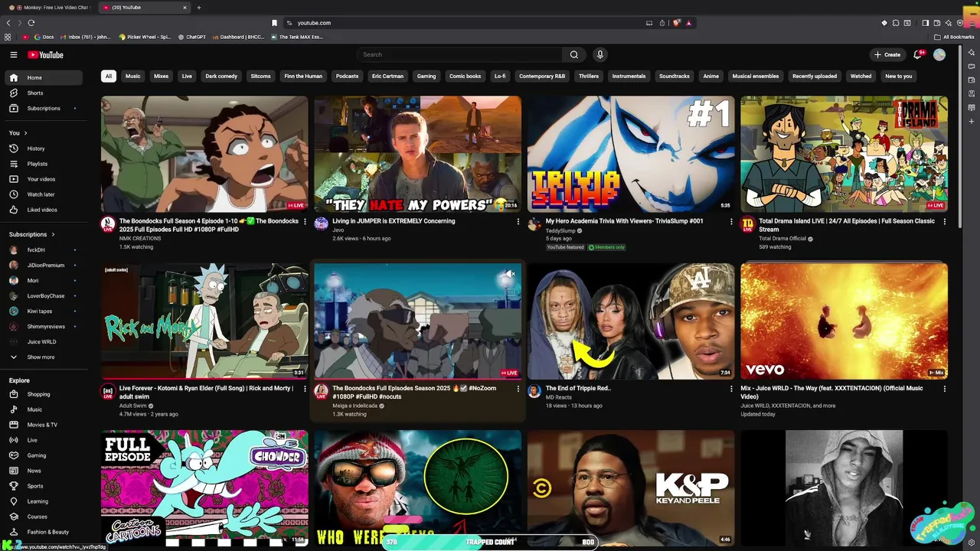Open the Chowder Full Episode thumbnail
Image resolution: width=980 pixels, height=551 pixels.
coord(204,487)
